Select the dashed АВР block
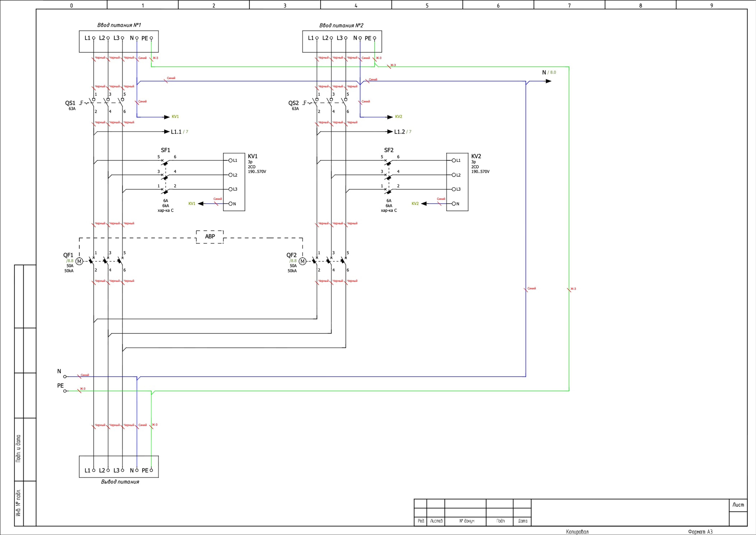Screen dimensions: 756x535 tap(210, 237)
